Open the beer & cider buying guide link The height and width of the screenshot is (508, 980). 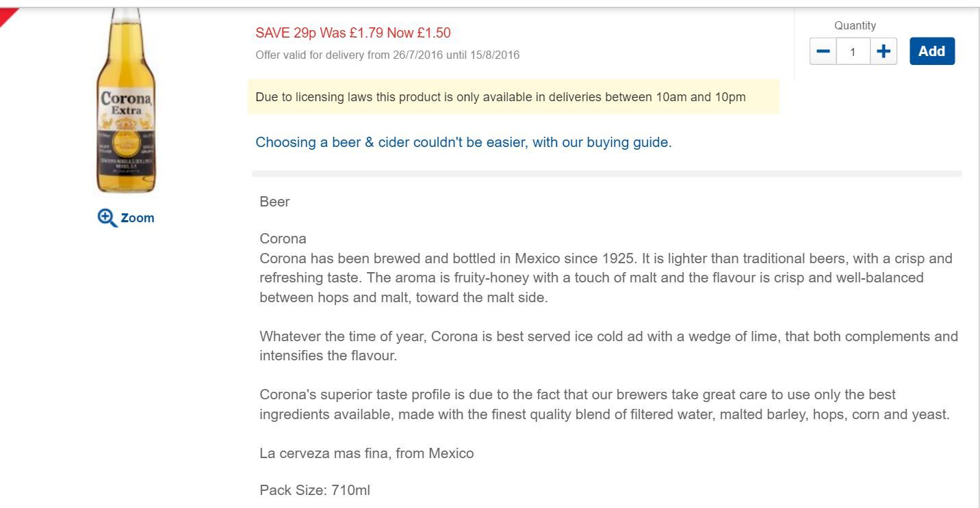(463, 142)
